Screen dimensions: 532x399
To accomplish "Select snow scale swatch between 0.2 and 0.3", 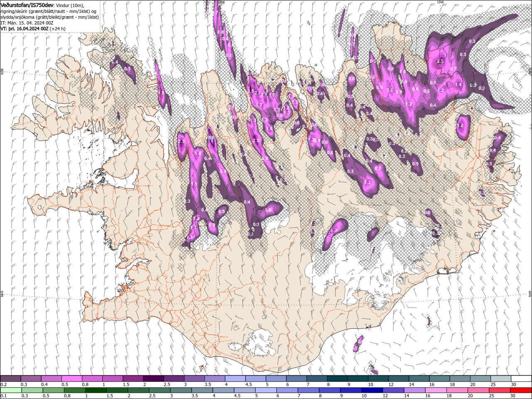I will click(x=10, y=379).
